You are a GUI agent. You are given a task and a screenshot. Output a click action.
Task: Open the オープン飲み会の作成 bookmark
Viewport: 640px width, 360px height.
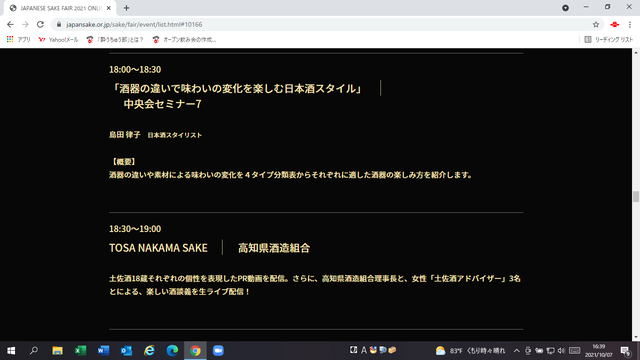[184, 40]
